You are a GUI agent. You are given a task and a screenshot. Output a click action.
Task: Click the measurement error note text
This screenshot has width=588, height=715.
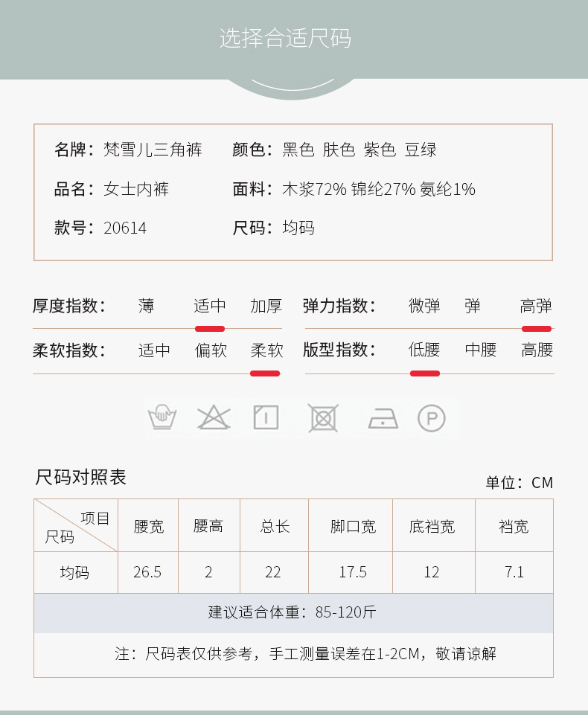click(305, 654)
